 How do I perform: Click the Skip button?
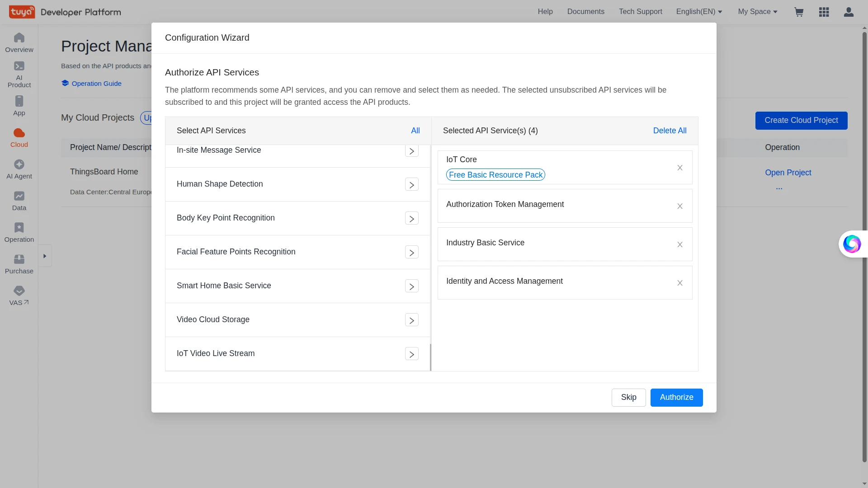(628, 398)
